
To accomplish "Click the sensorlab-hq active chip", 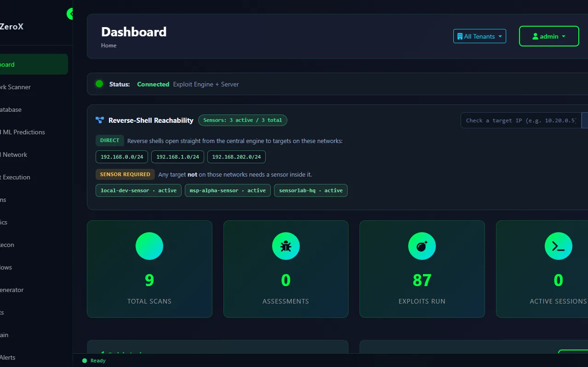I will point(311,190).
